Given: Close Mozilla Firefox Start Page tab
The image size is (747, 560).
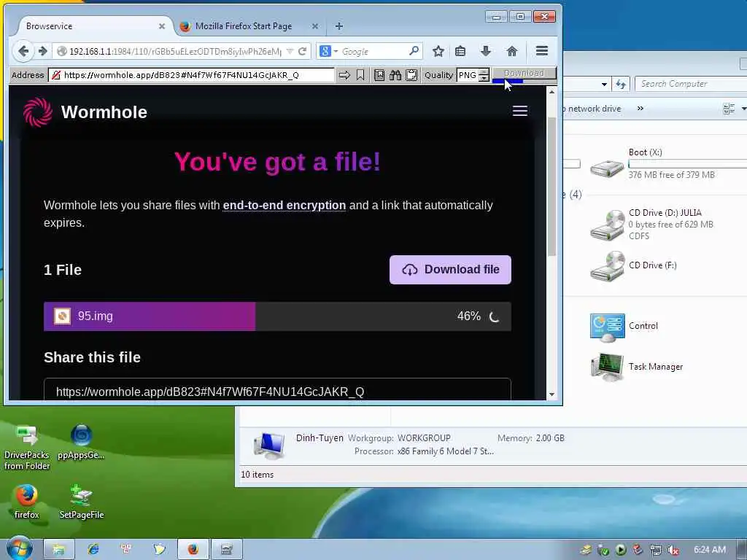Looking at the screenshot, I should point(315,26).
